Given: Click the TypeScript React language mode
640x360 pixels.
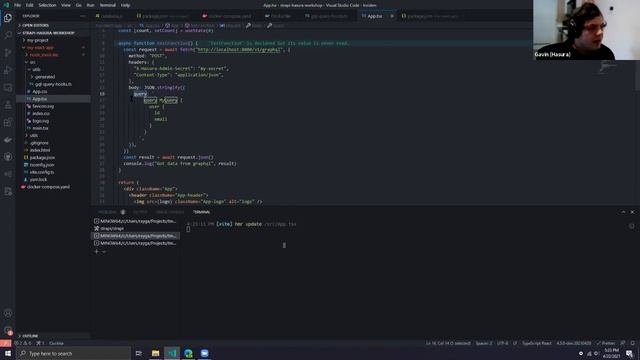Looking at the screenshot, I should tap(537, 343).
